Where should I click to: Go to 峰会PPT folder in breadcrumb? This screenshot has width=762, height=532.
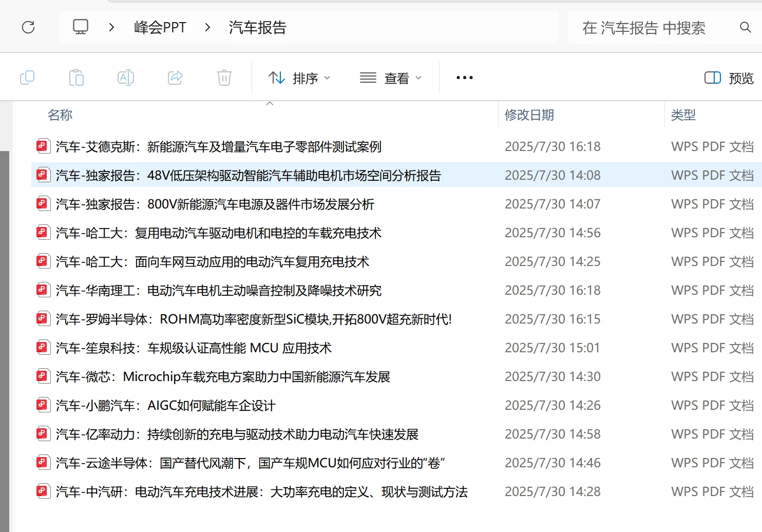(160, 27)
